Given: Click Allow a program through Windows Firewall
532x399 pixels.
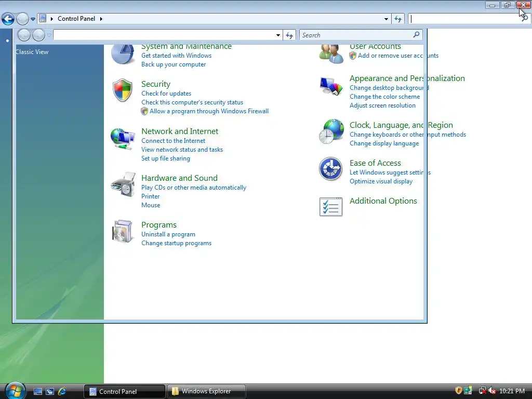Looking at the screenshot, I should (x=209, y=111).
